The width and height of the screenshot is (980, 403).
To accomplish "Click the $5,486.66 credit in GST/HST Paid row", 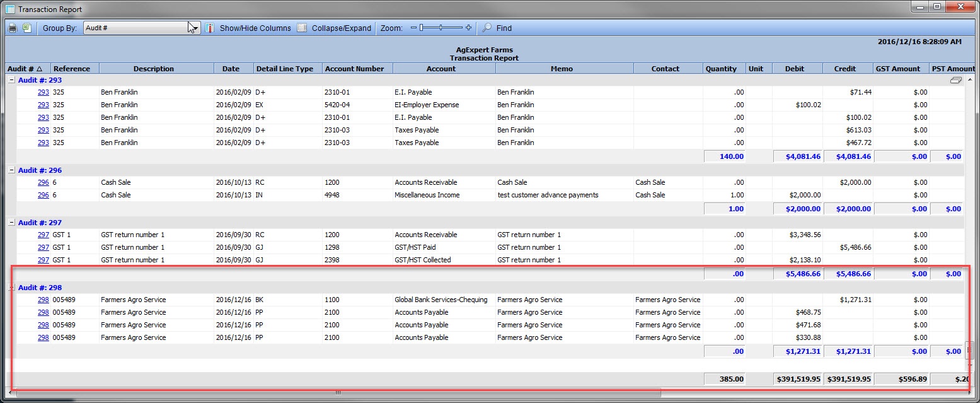I will [855, 247].
